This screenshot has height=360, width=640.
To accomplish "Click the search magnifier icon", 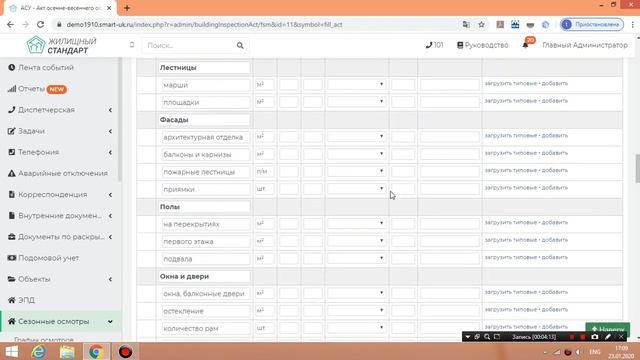I will click(240, 45).
